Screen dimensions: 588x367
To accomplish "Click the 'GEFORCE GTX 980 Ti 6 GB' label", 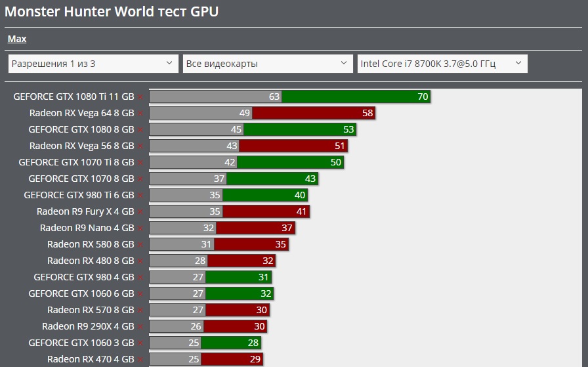I will point(79,195).
